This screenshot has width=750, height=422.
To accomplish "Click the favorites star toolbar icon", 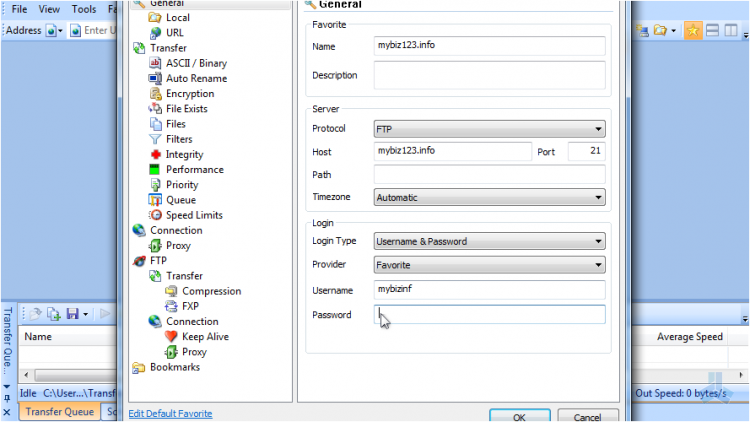I will (692, 31).
